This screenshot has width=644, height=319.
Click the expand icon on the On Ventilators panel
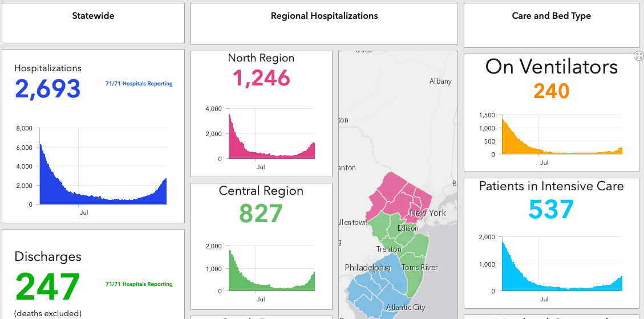(638, 56)
